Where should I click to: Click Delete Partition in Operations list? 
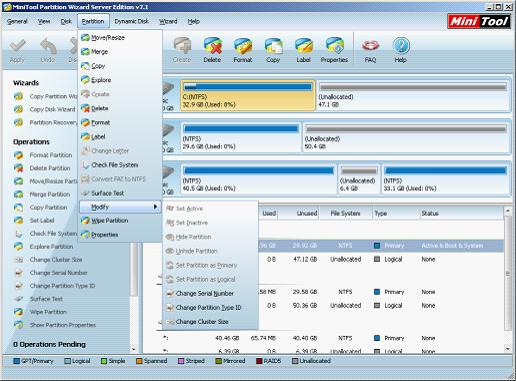tap(42, 168)
